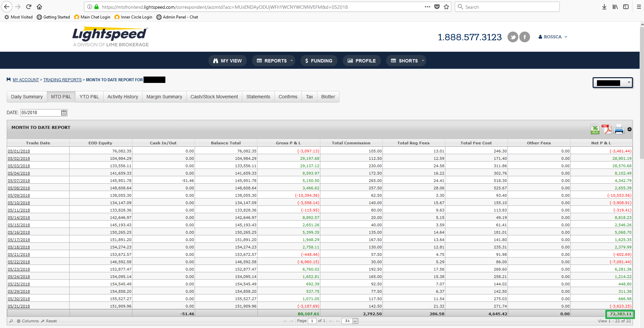Open the ROSSCA account menu

point(552,37)
